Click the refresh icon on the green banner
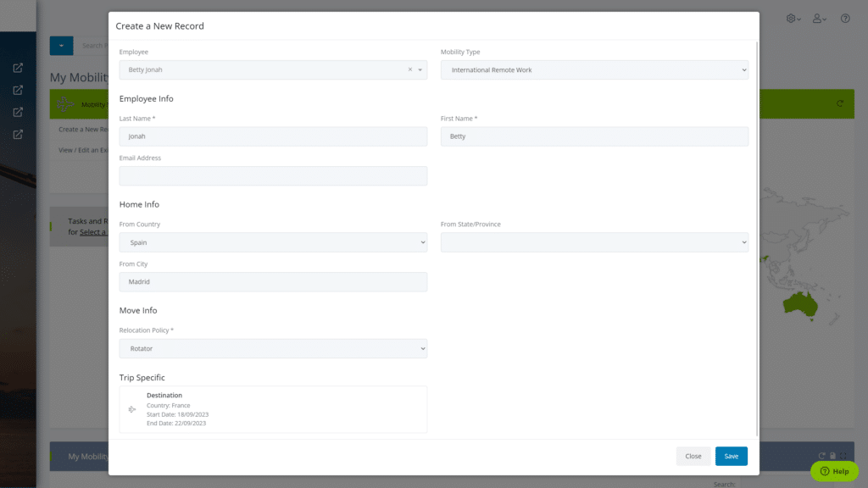Viewport: 868px width, 488px height. coord(840,103)
